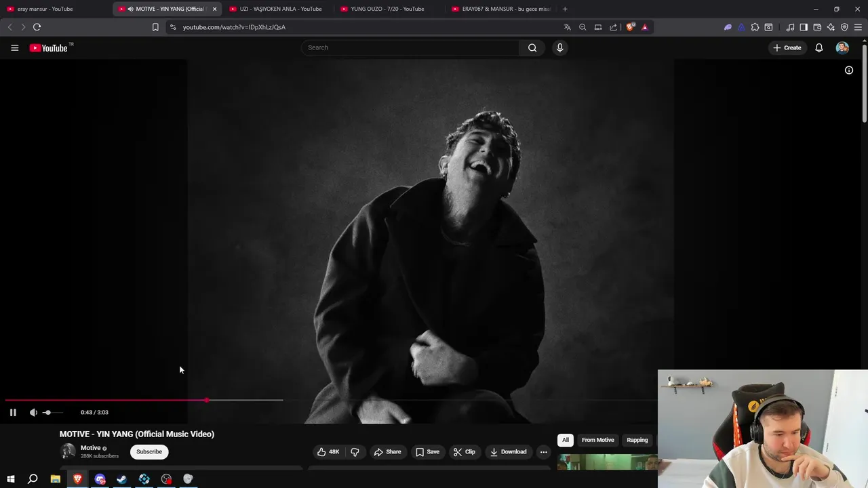Switch to ERAY067 & MANSUR tab

[500, 9]
